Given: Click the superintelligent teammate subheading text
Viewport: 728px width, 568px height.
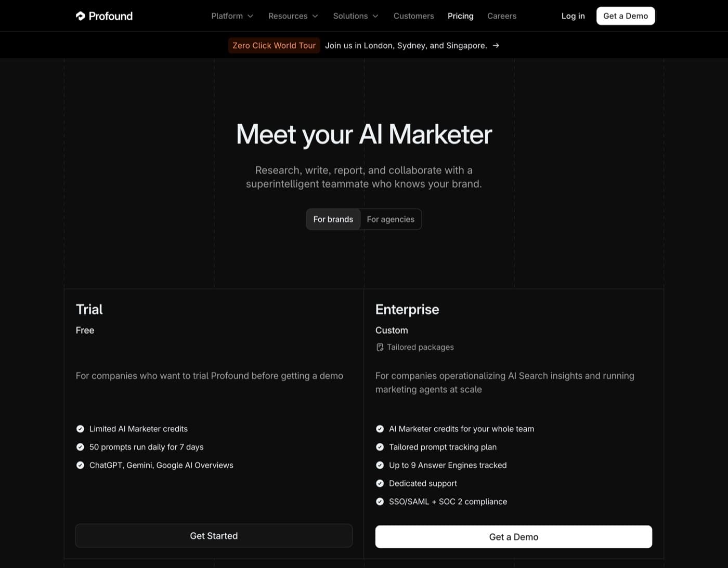Looking at the screenshot, I should pyautogui.click(x=364, y=177).
